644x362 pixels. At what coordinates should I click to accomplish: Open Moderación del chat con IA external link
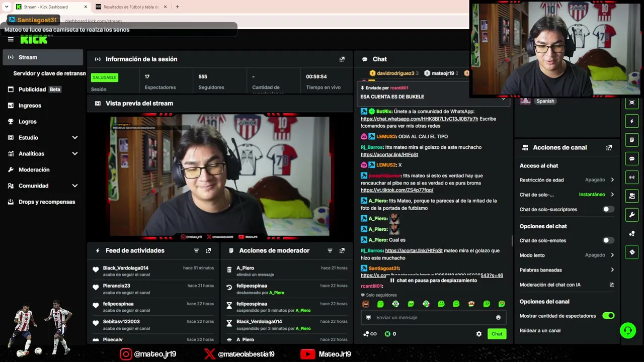[x=612, y=285]
